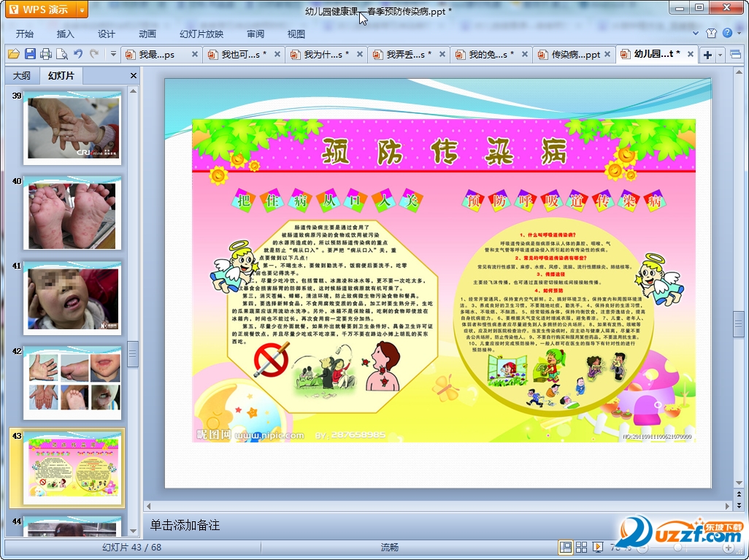Open Print Preview icon
Viewport: 749px width, 560px height.
click(61, 54)
